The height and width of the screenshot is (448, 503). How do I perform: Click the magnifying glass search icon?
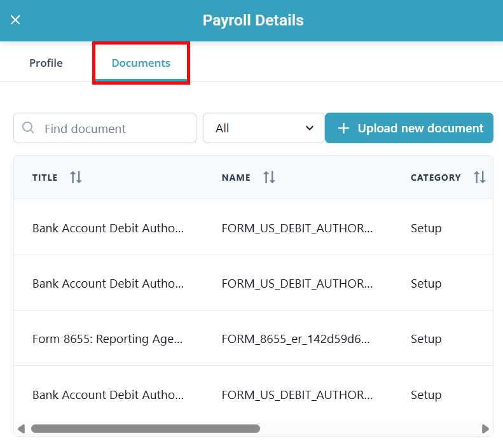(28, 128)
